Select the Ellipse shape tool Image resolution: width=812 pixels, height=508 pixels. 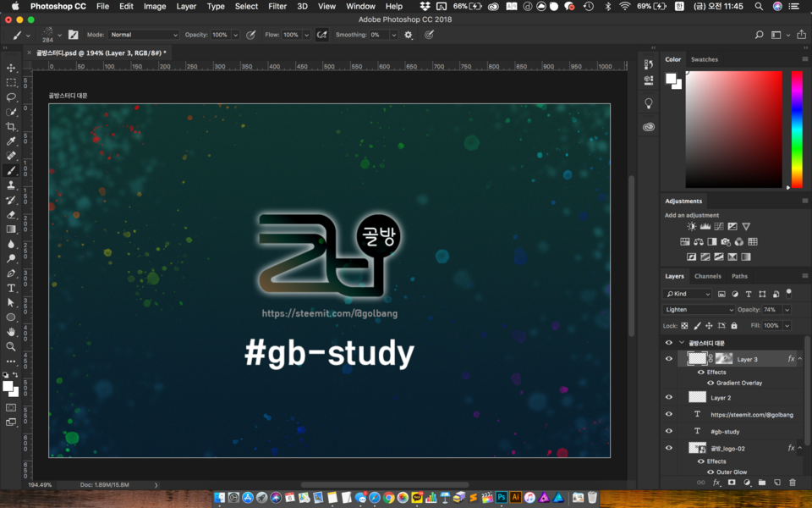[11, 317]
